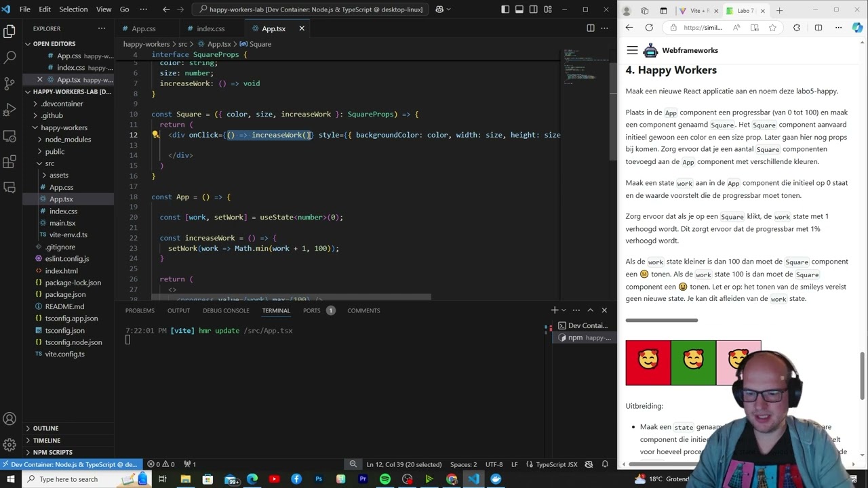Viewport: 868px width, 488px height.
Task: Click the split editor right icon
Action: [x=591, y=28]
